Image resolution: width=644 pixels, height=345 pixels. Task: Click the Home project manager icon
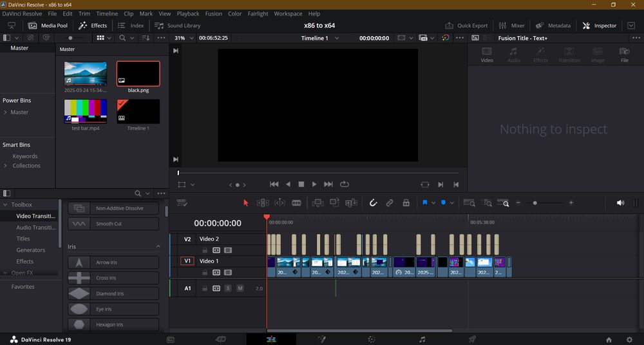pyautogui.click(x=609, y=340)
